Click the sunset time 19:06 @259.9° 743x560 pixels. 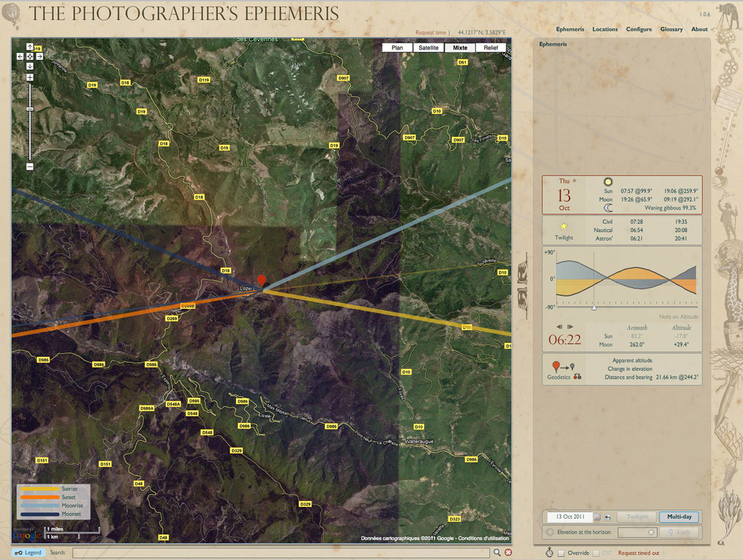tap(681, 191)
